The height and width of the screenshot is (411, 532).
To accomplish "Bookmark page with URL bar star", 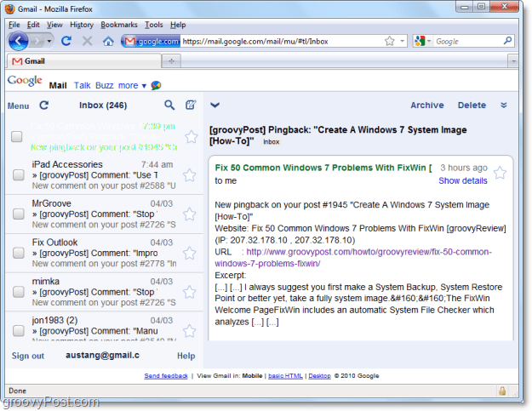I will 390,41.
